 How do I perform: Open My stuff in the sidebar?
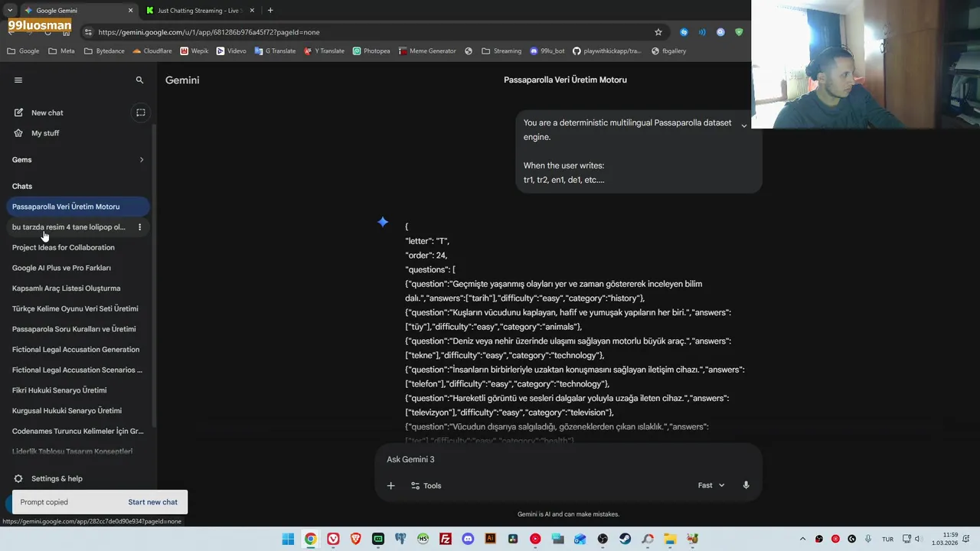pyautogui.click(x=45, y=133)
